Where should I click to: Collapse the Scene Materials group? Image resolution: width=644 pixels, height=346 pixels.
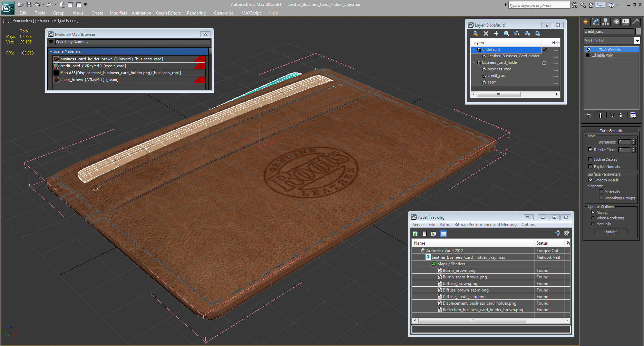[x=51, y=51]
